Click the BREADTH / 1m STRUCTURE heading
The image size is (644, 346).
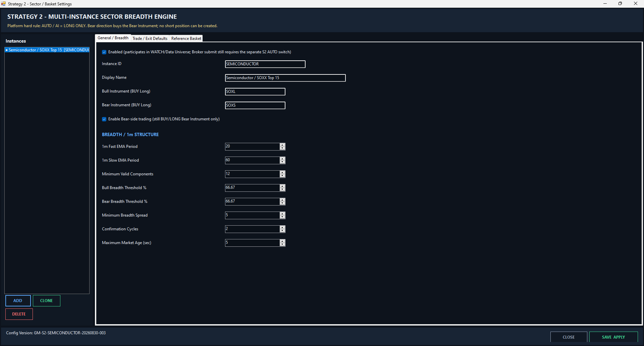(x=130, y=134)
